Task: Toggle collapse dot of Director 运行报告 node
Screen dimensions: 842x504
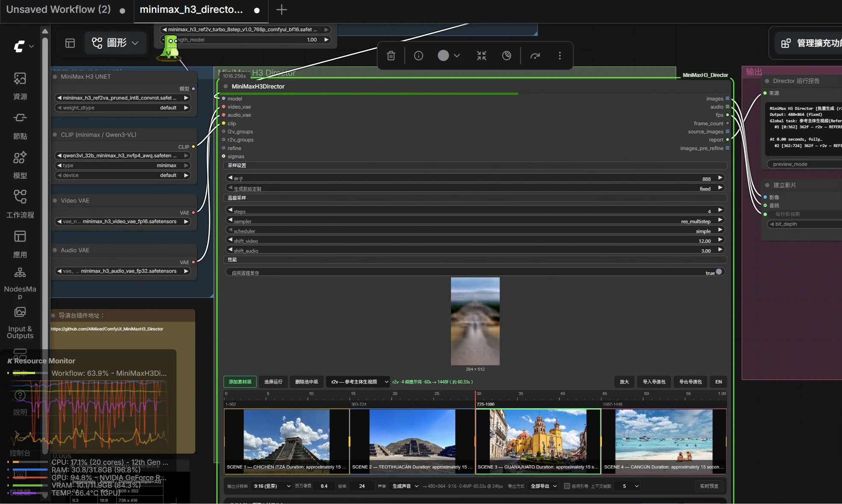Action: coord(767,81)
